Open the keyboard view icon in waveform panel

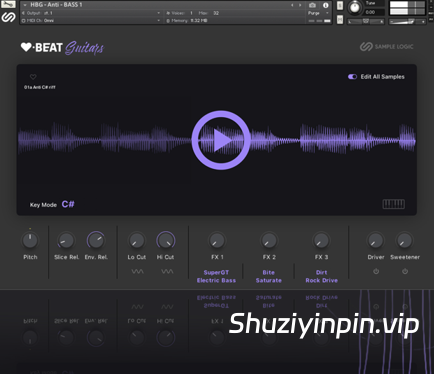point(393,204)
